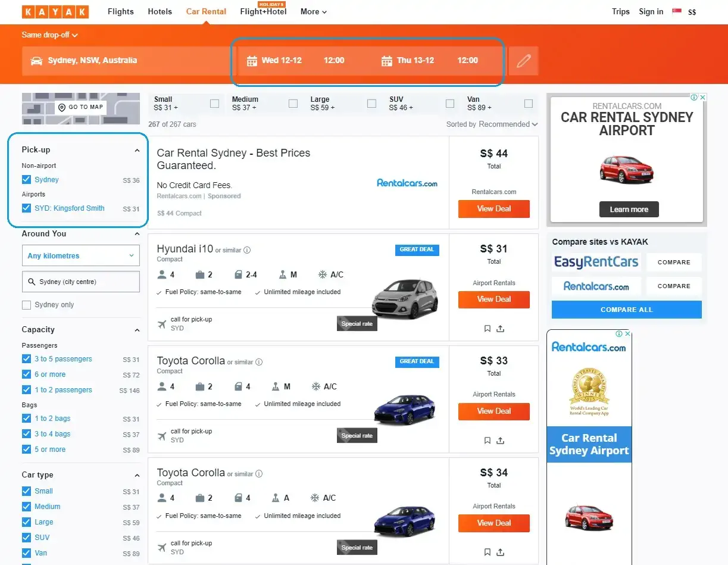
Task: Click COMPARE next to EasyRentCars
Action: click(x=674, y=263)
